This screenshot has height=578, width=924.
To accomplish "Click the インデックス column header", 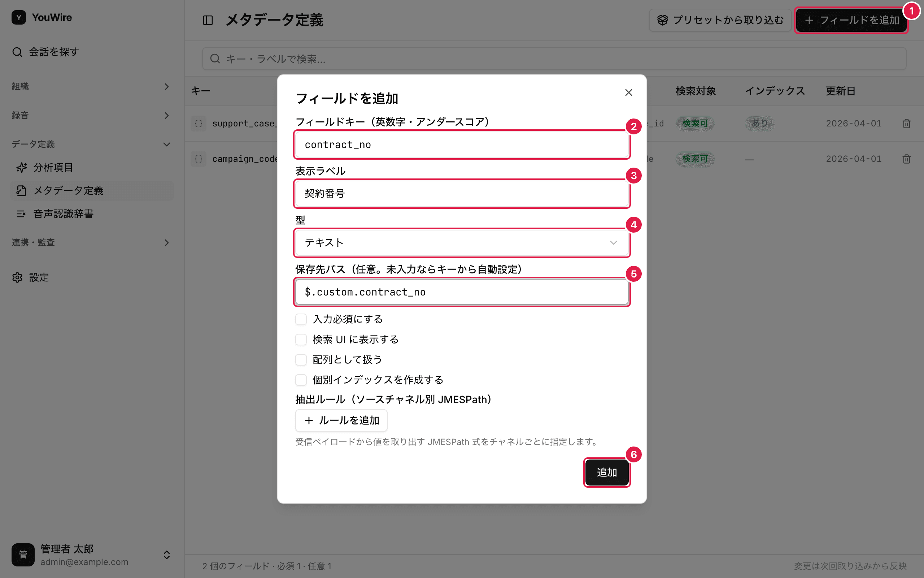I will coord(775,91).
